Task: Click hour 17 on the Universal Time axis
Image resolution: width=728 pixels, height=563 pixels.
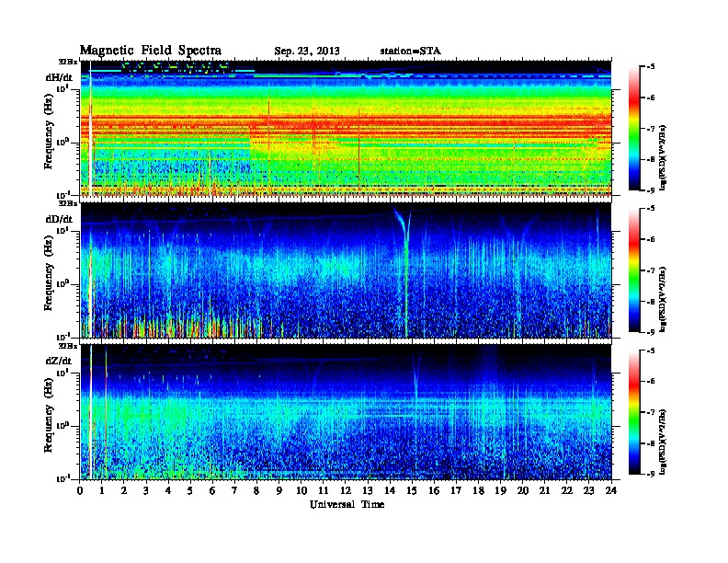Action: 457,490
